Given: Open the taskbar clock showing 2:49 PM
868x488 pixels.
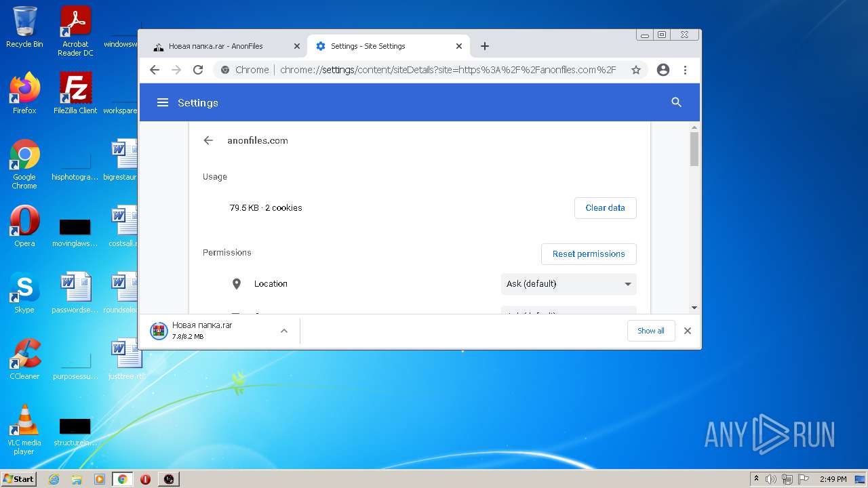Looking at the screenshot, I should click(x=833, y=479).
